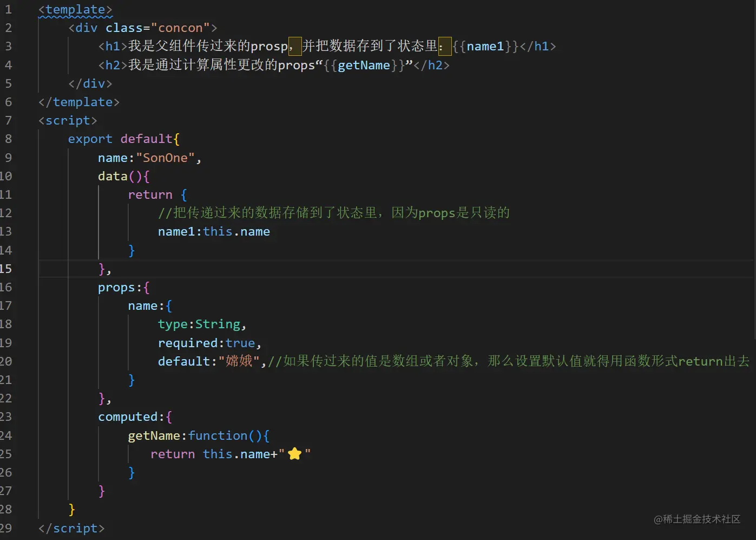Click the comment about return出去 on line 20
The height and width of the screenshot is (540, 756).
click(509, 361)
